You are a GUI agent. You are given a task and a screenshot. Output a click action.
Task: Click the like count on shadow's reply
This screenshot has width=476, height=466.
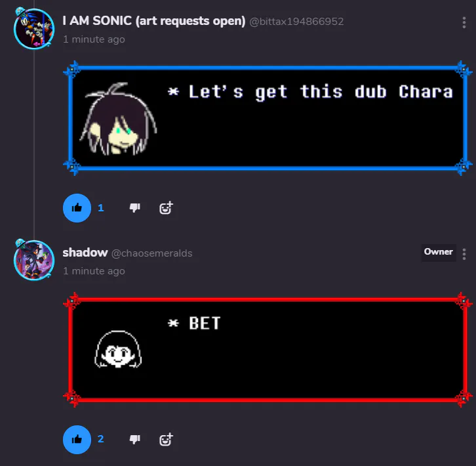click(101, 439)
